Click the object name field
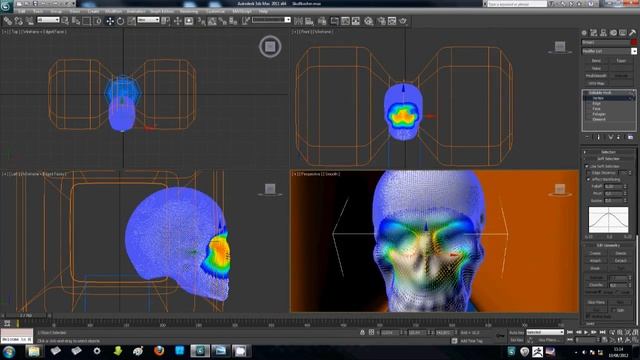Image resolution: width=640 pixels, height=360 pixels. click(x=605, y=42)
